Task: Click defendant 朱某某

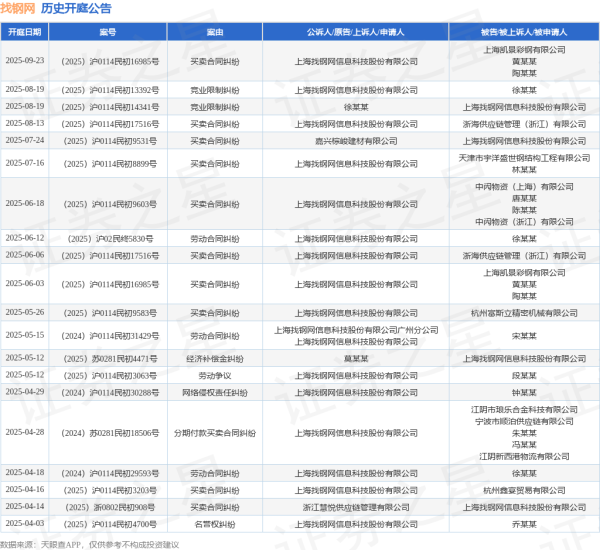Action: point(524,433)
